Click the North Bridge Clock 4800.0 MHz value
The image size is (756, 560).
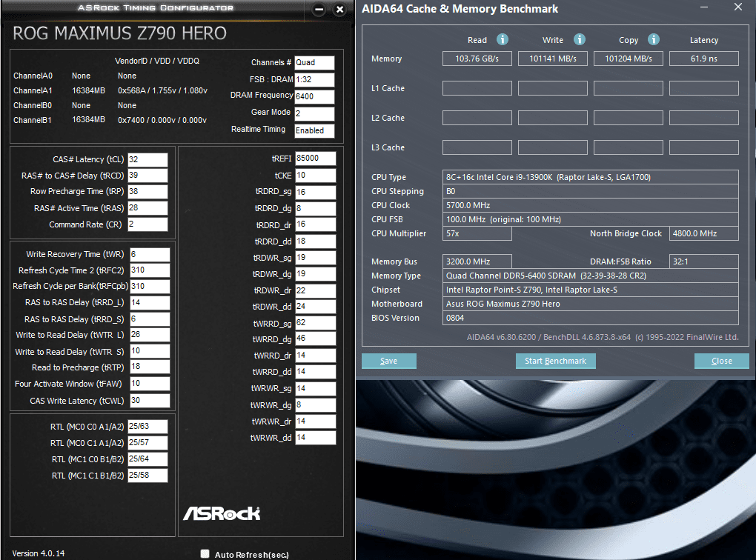click(x=704, y=233)
